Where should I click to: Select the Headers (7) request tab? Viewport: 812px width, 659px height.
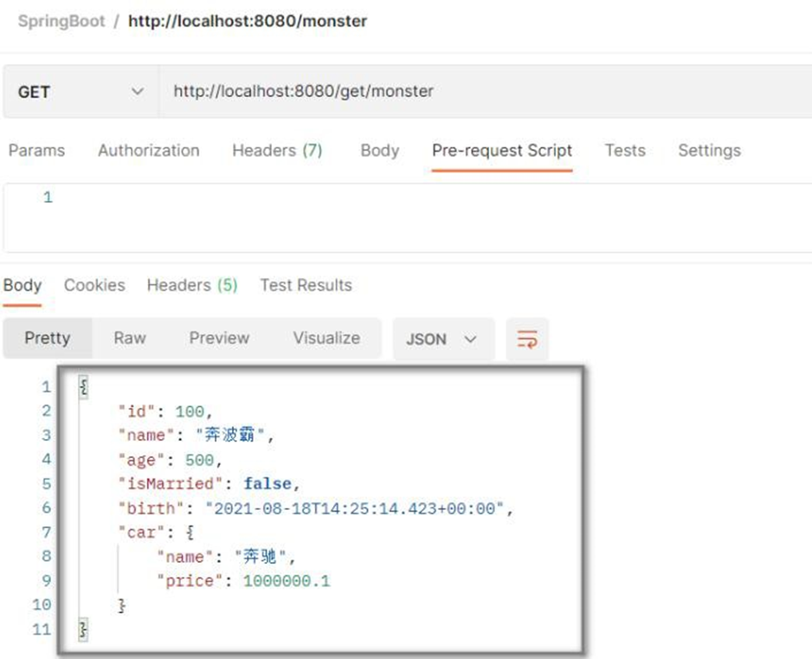click(x=277, y=151)
